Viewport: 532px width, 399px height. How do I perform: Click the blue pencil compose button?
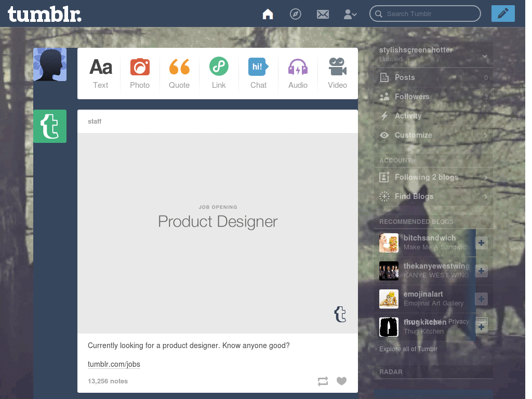[503, 14]
